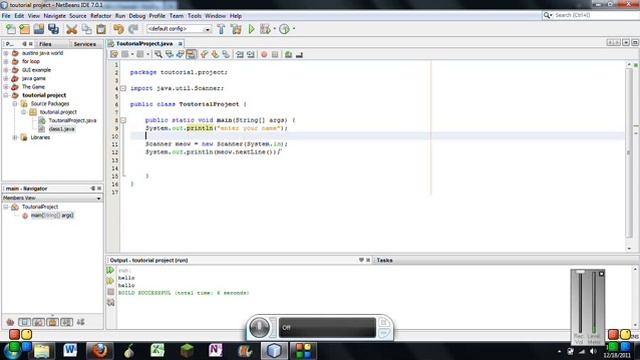Viewport: 640px width, 360px height.
Task: Click the microphone button in speech widget
Action: 260,327
